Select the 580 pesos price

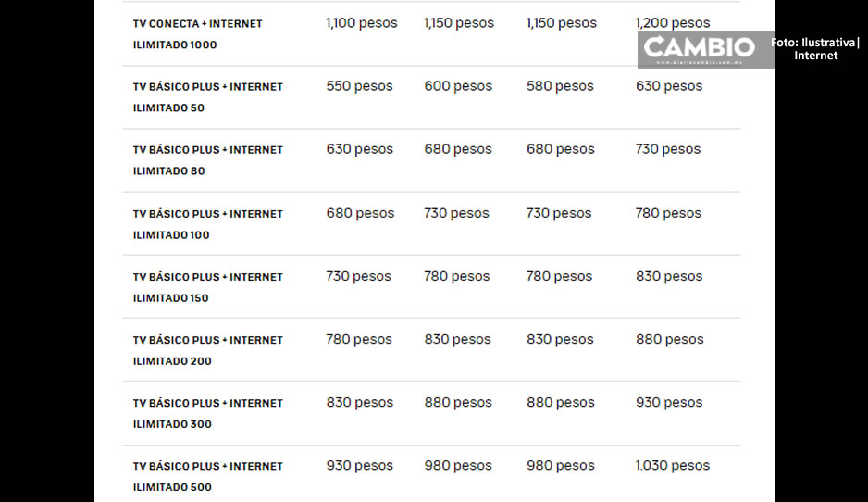pos(560,86)
